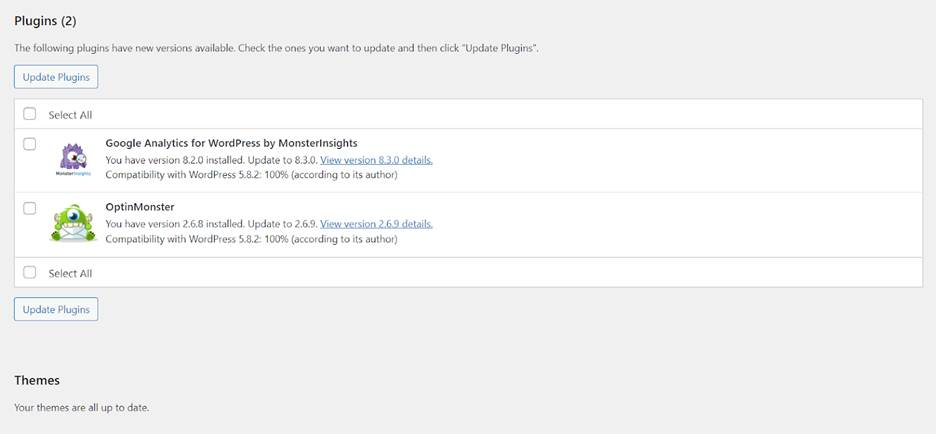936x434 pixels.
Task: Click the OptinMonster WordPress 5.8.2 compatibility line
Action: pyautogui.click(x=251, y=239)
